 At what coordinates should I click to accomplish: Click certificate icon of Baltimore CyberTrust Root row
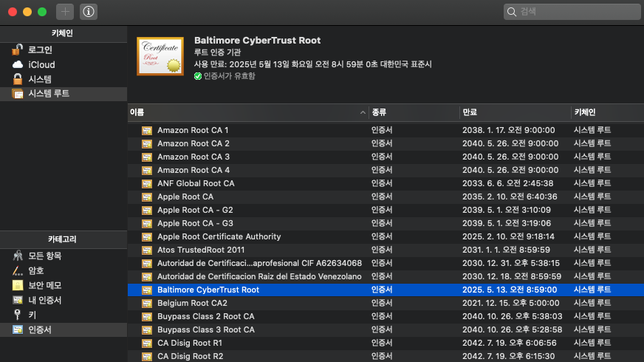coord(147,290)
